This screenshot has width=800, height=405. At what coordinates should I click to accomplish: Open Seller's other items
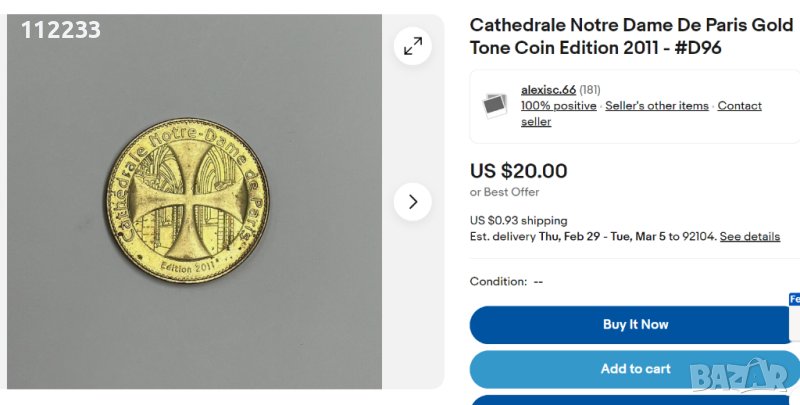(x=657, y=106)
